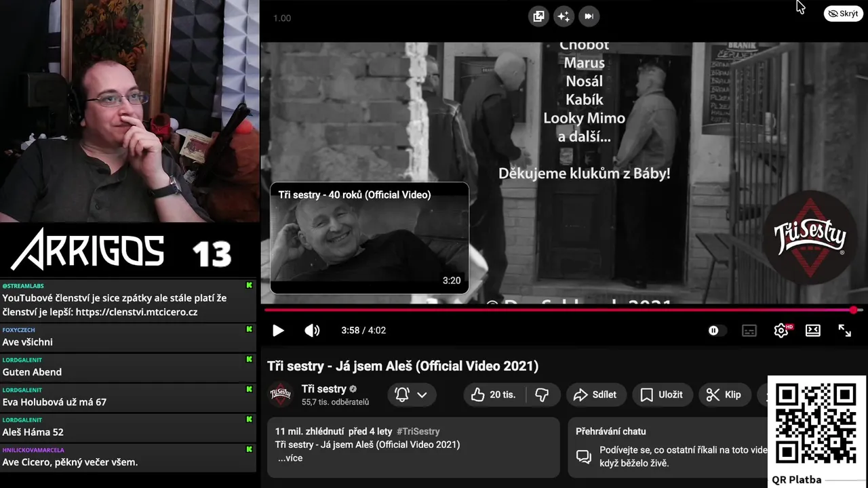The image size is (868, 488).
Task: Toggle theater mode view icon
Action: 813,331
